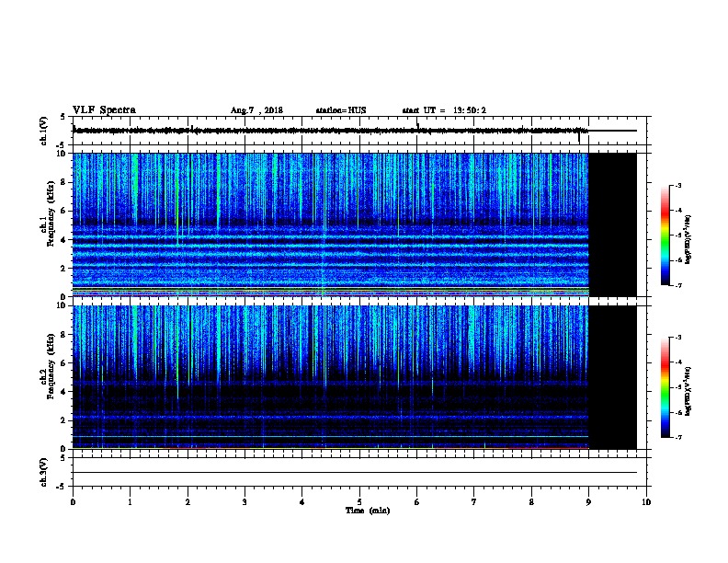The width and height of the screenshot is (728, 563).
Task: Click time axis tick label "7"
Action: click(x=474, y=501)
